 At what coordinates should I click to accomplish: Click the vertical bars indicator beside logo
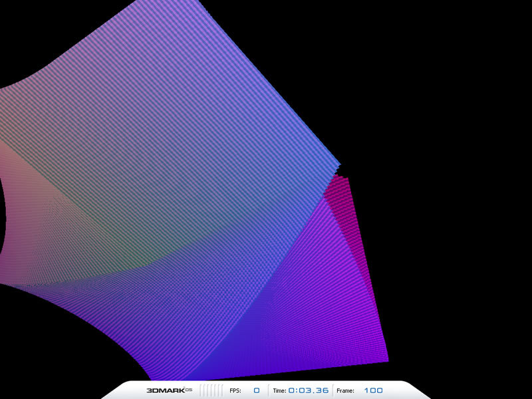pos(211,390)
